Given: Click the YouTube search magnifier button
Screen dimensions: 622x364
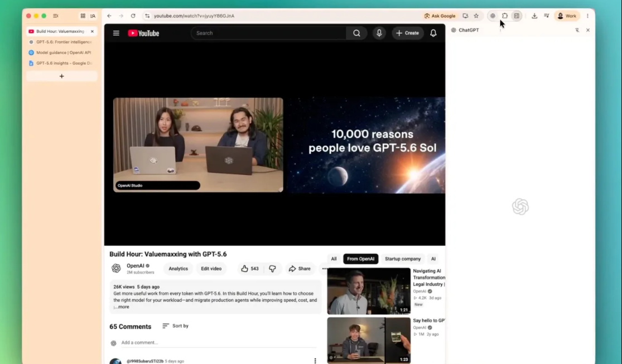Looking at the screenshot, I should (x=356, y=33).
